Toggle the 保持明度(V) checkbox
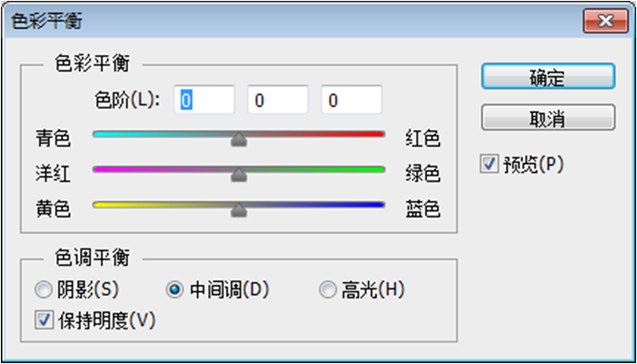This screenshot has width=637, height=364. coord(42,318)
